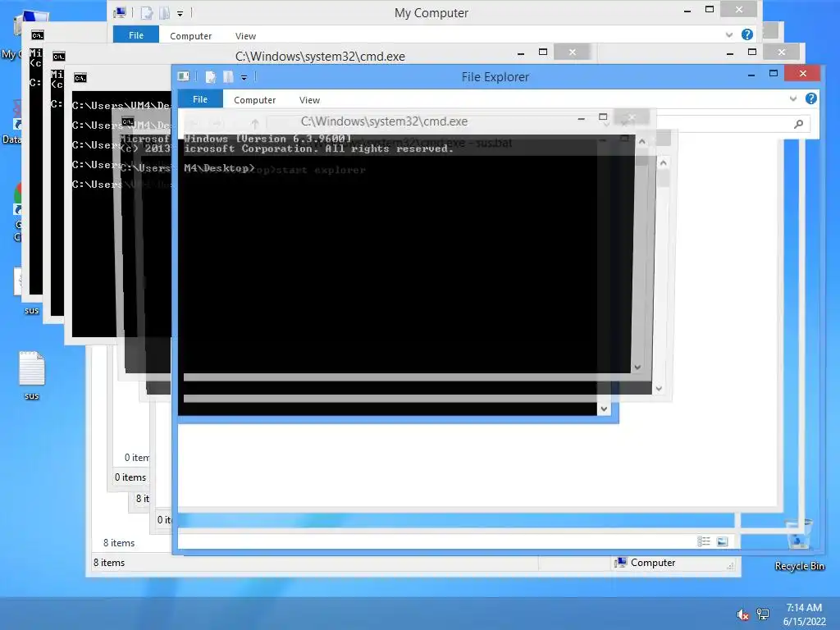Screen dimensions: 840x630
Task: Click New folder icon in File Explorer title bar
Action: [228, 77]
